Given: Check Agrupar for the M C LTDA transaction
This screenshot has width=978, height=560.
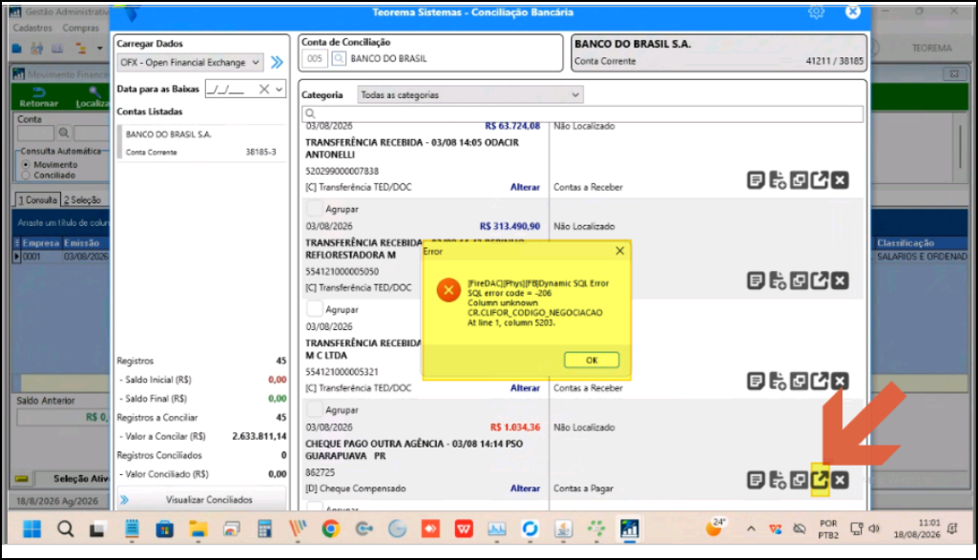Looking at the screenshot, I should pos(314,309).
